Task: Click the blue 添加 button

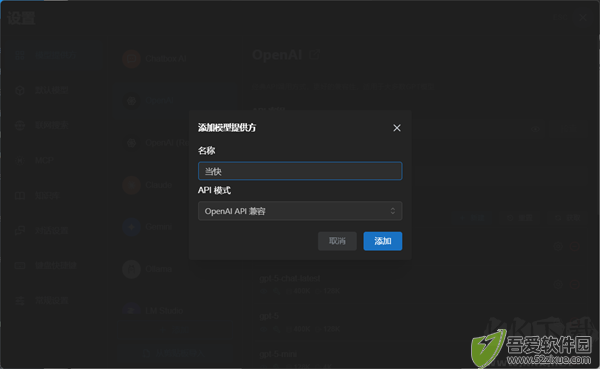Action: coord(383,241)
